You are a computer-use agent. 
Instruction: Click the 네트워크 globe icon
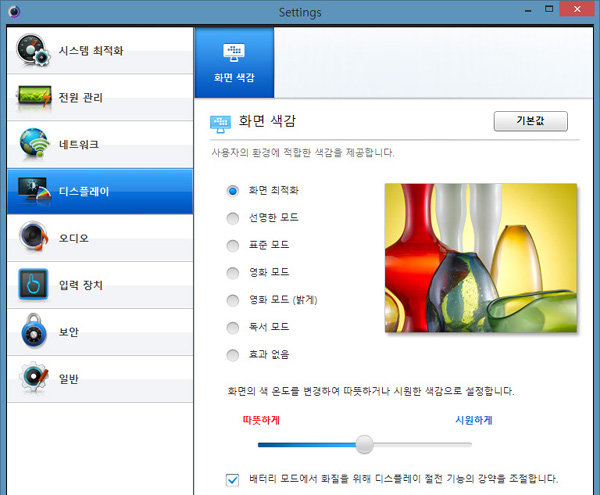click(x=34, y=143)
